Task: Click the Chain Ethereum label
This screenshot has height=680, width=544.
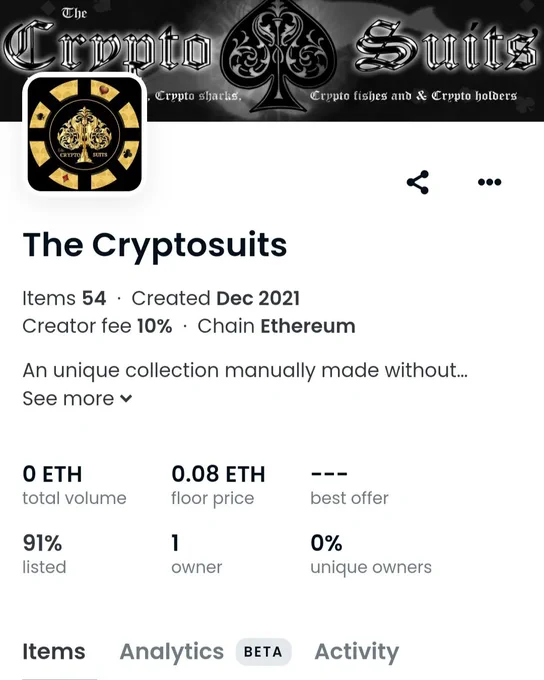Action: (276, 326)
